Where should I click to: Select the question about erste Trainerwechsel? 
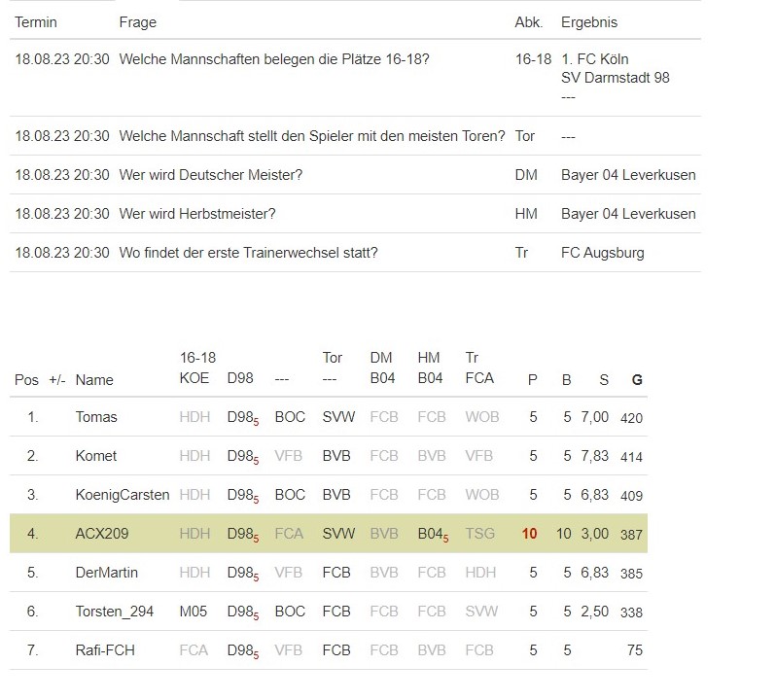coord(248,253)
